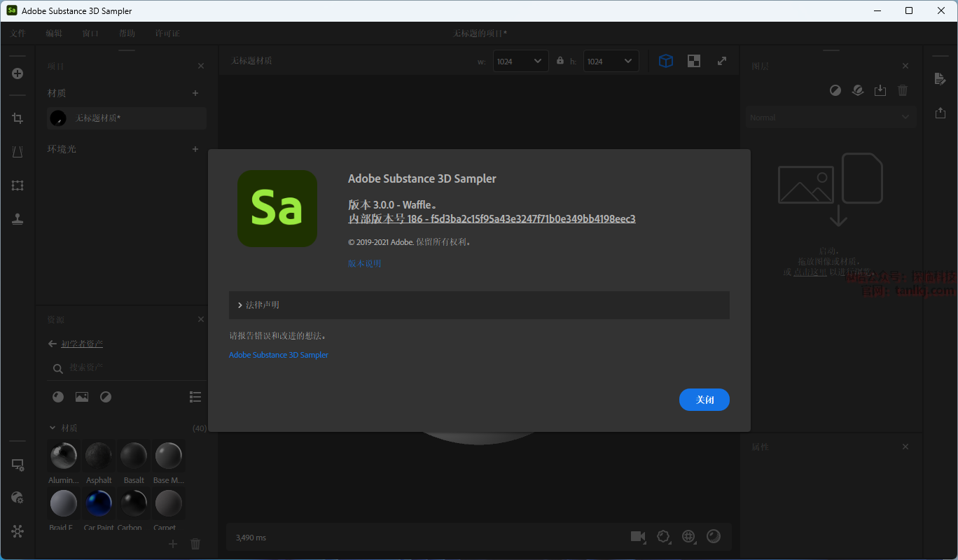Open the 版本说明 release notes link
The height and width of the screenshot is (560, 958).
tap(364, 264)
